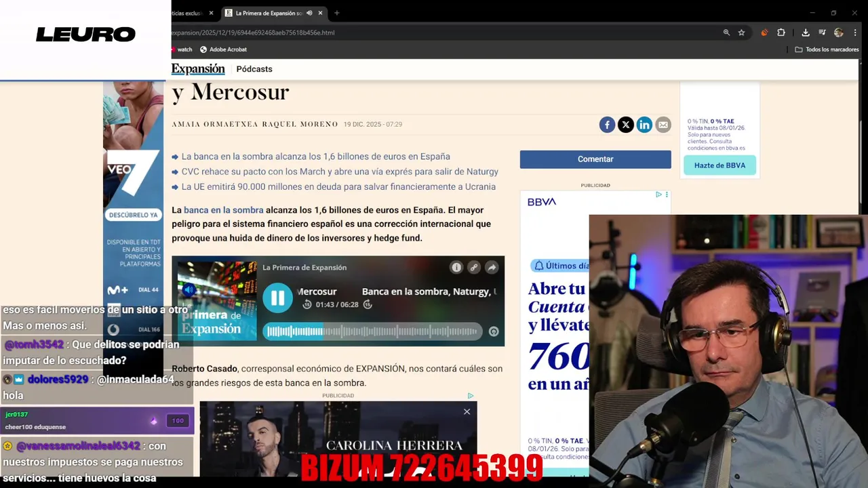This screenshot has width=868, height=488.
Task: Click jcr0137 cheer100 message
Action: [x=97, y=420]
